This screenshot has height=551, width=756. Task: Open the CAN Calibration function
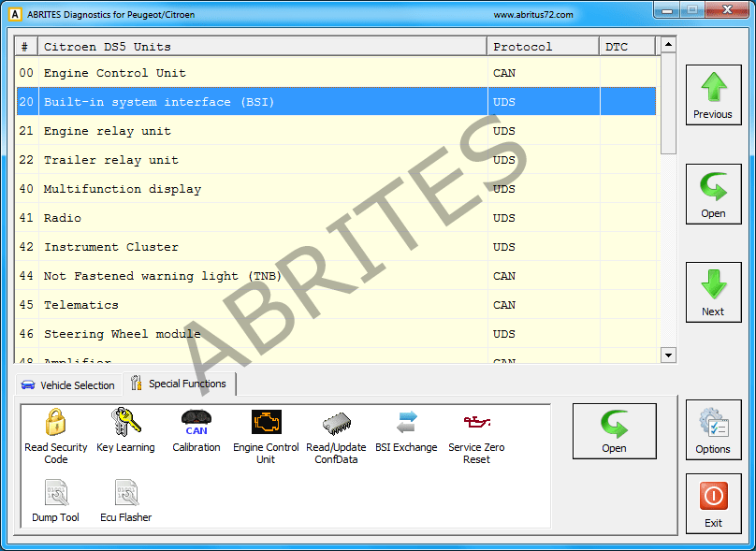pos(196,430)
